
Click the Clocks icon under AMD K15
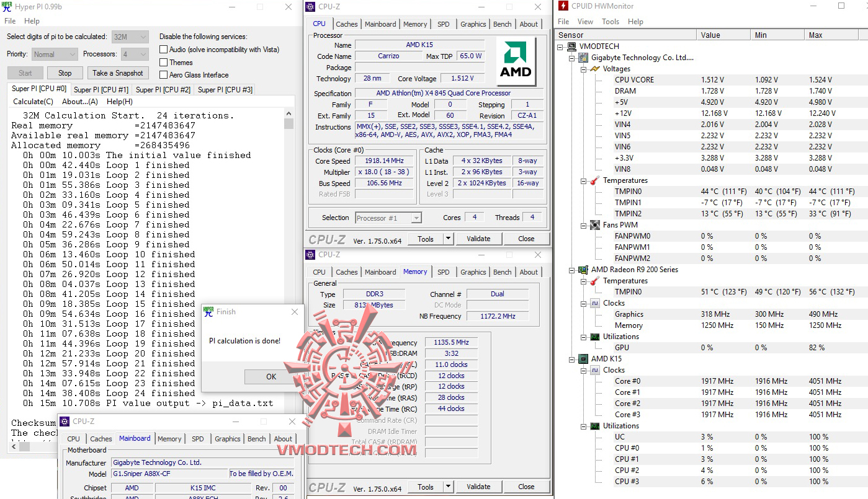coord(596,370)
